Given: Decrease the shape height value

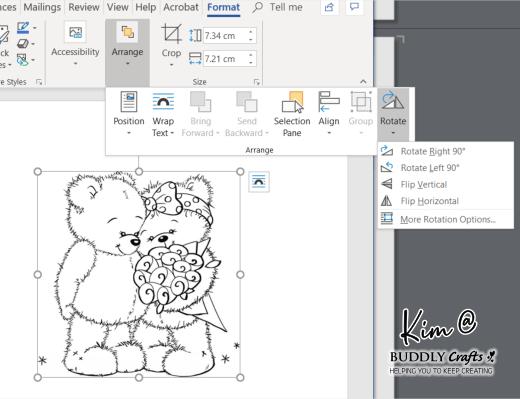Looking at the screenshot, I should coord(251,39).
